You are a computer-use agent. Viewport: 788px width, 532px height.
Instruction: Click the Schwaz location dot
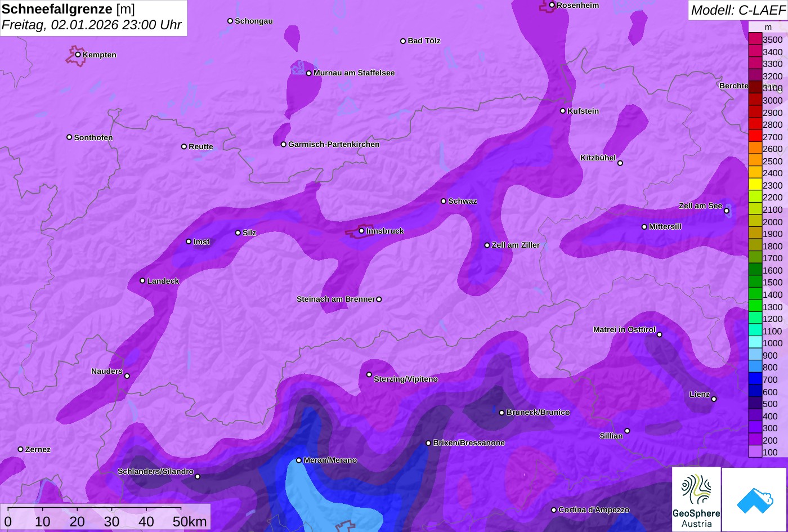(444, 201)
